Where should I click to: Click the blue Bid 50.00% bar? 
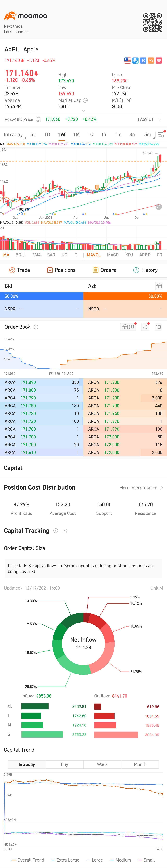pyautogui.click(x=42, y=296)
